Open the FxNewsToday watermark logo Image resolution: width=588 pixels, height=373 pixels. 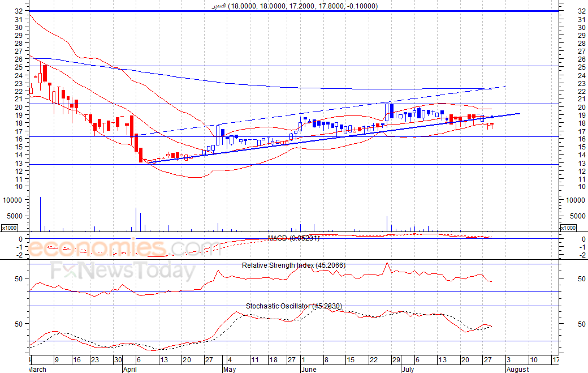[123, 272]
